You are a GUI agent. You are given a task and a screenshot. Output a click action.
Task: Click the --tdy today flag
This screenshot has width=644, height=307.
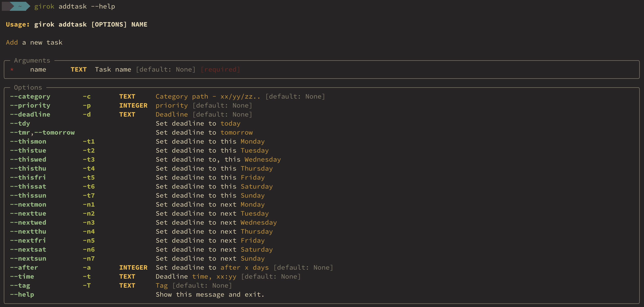[20, 124]
